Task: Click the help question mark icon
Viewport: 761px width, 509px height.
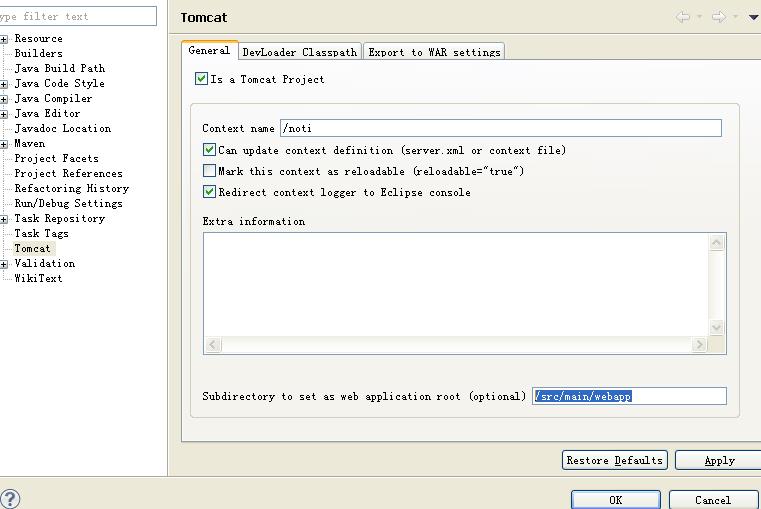Action: coord(10,498)
